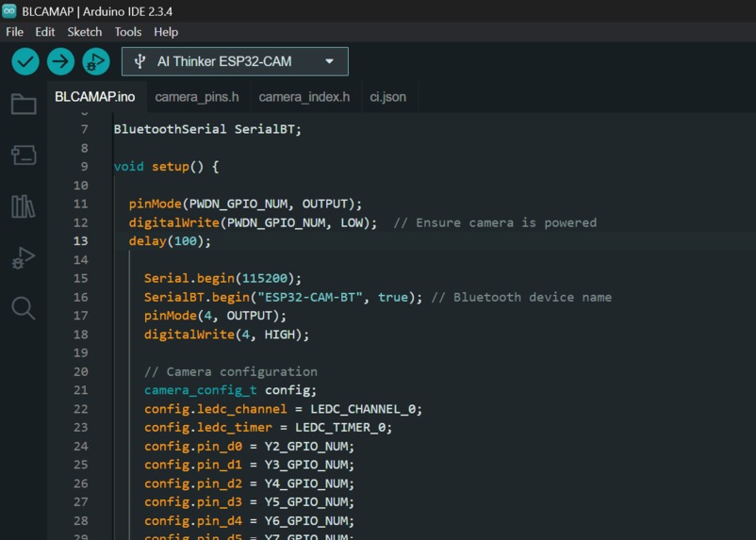Click the Arduino IDE logo in title bar
Viewport: 756px width, 540px height.
(x=9, y=11)
